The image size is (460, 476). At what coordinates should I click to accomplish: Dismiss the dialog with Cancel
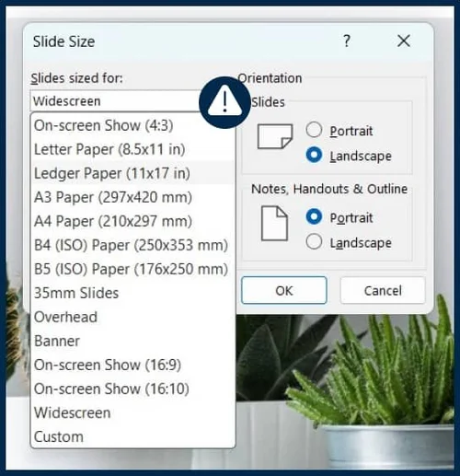point(383,290)
